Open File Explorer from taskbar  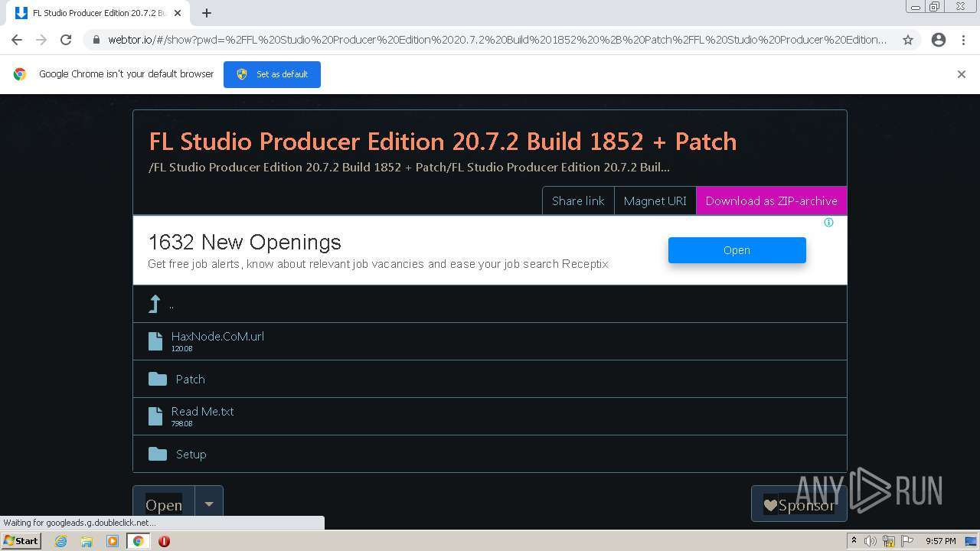tap(87, 541)
